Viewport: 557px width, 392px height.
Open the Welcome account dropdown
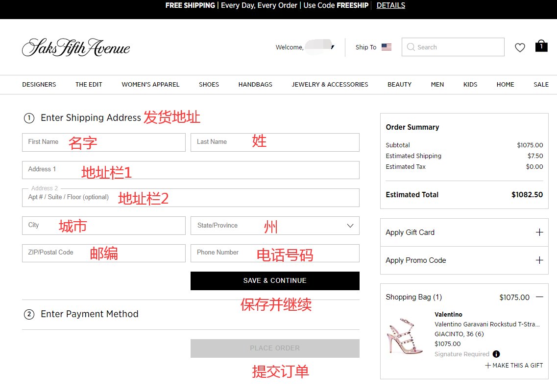(x=305, y=47)
